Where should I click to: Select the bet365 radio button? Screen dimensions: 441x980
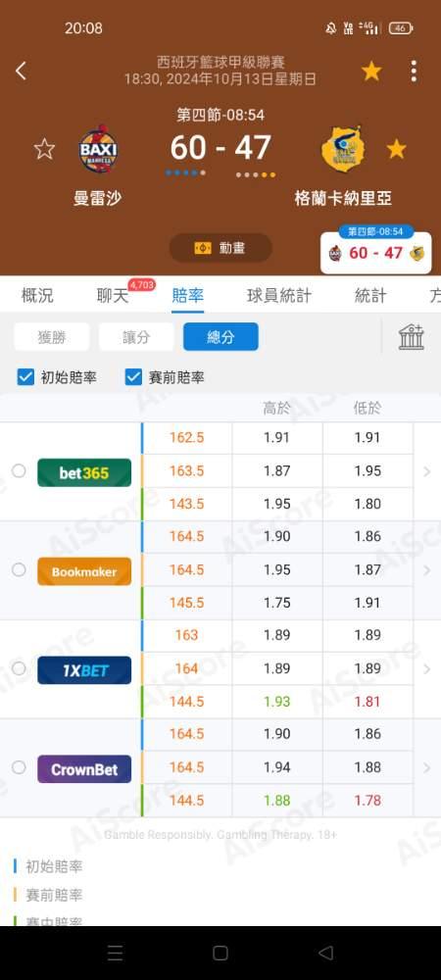pyautogui.click(x=19, y=470)
